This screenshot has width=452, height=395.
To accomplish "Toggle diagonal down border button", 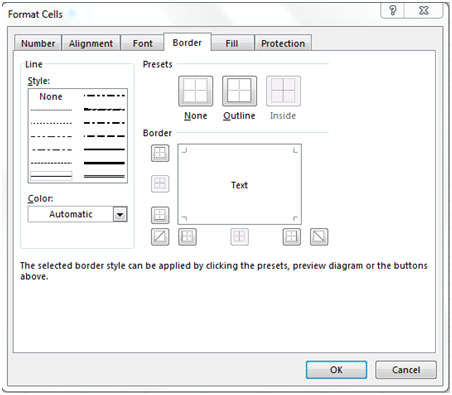I will (x=319, y=237).
